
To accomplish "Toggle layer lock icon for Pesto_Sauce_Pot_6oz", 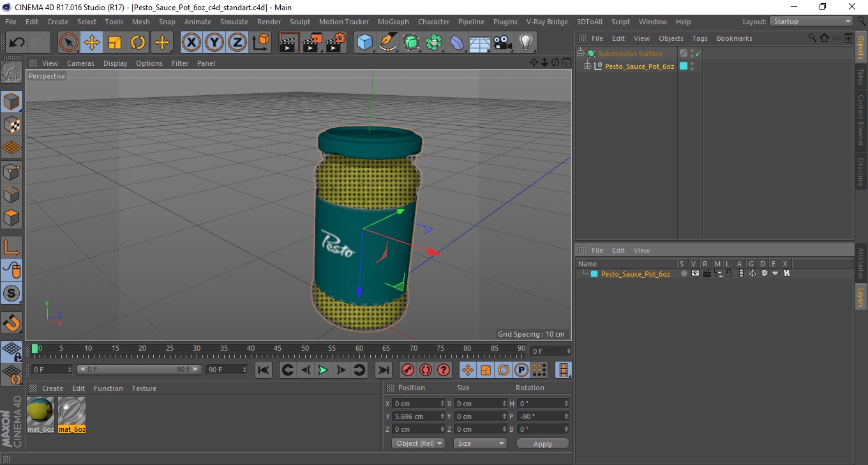I will (729, 273).
